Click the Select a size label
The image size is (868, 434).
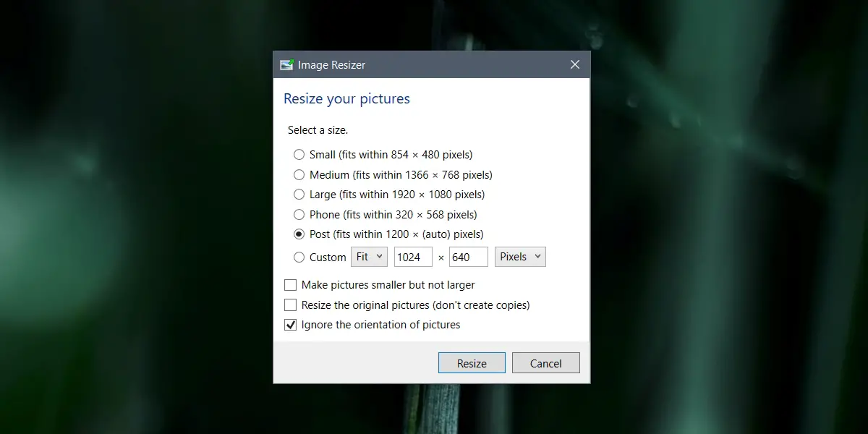pyautogui.click(x=318, y=130)
